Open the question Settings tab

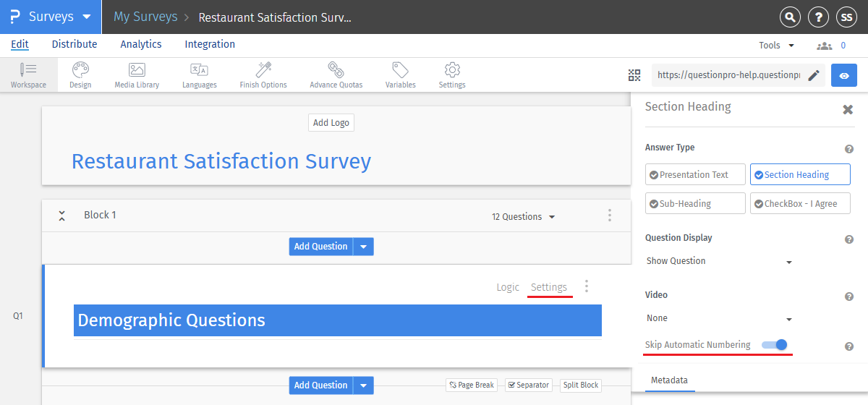coord(549,287)
